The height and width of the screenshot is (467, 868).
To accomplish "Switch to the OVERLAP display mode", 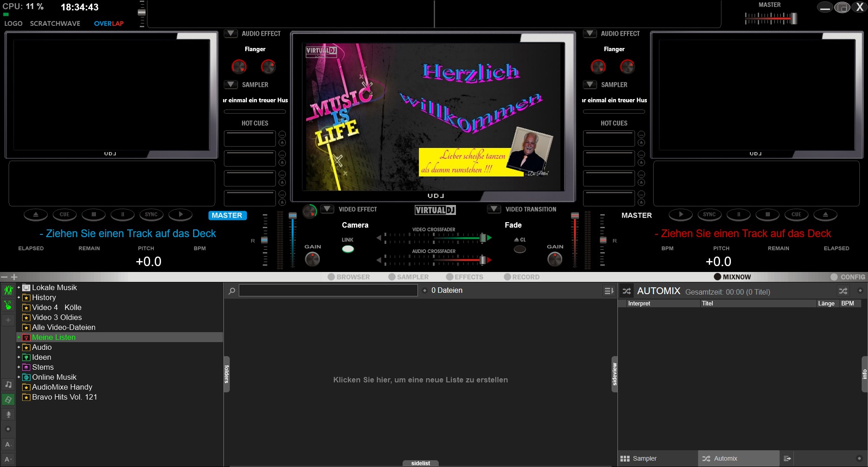I will coord(109,24).
